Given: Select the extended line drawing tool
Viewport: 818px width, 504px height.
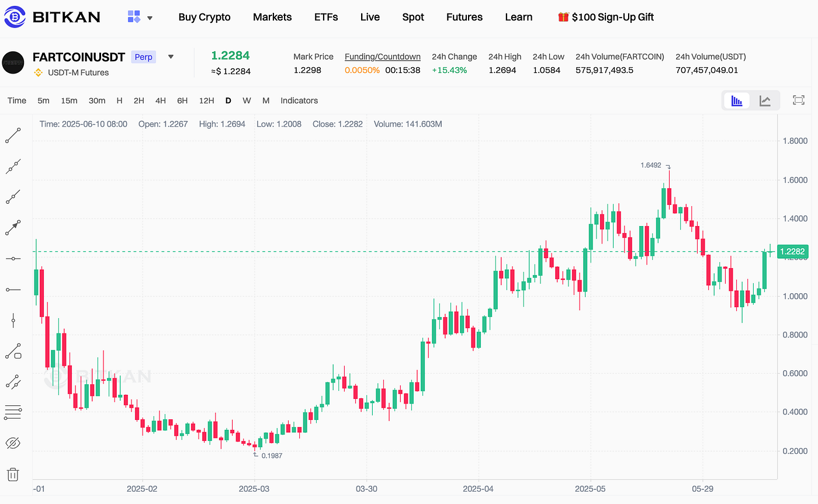Looking at the screenshot, I should pos(13,166).
